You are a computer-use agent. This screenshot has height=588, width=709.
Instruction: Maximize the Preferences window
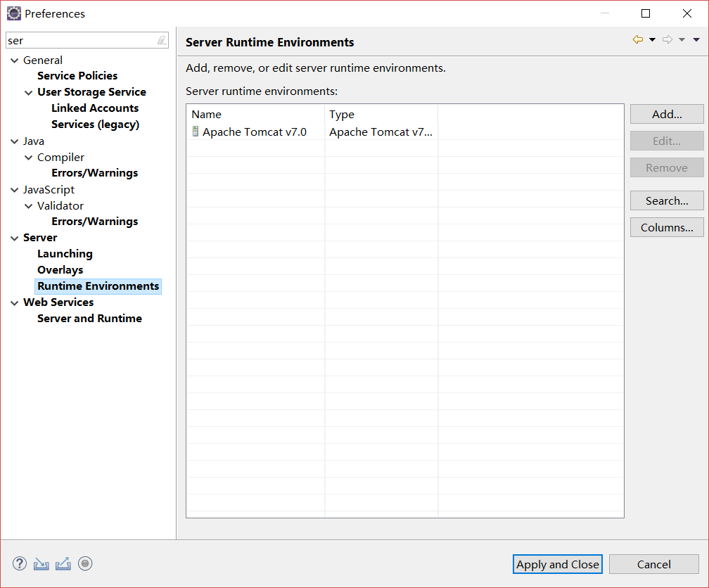click(646, 13)
